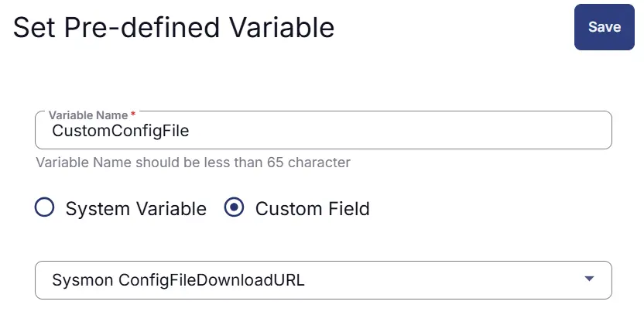Open the Sysmon ConfigFileDownloadURL dropdown
Screen dimensions: 644x315
(x=323, y=280)
